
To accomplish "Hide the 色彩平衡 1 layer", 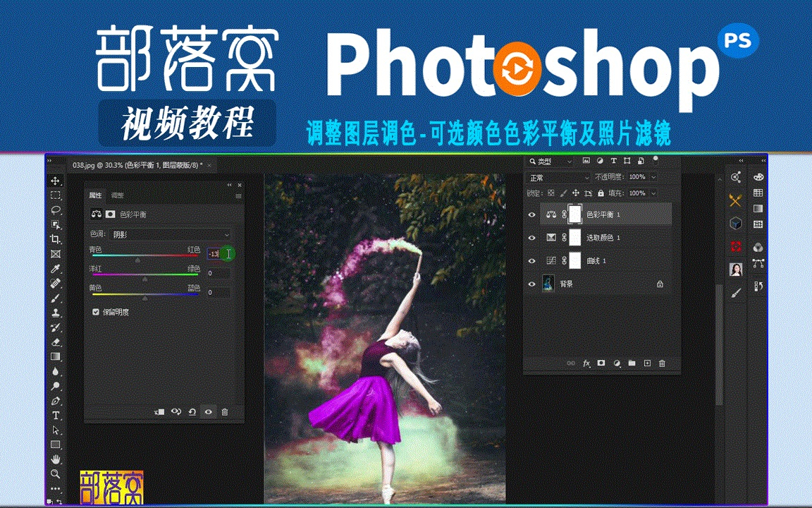I will tap(532, 214).
